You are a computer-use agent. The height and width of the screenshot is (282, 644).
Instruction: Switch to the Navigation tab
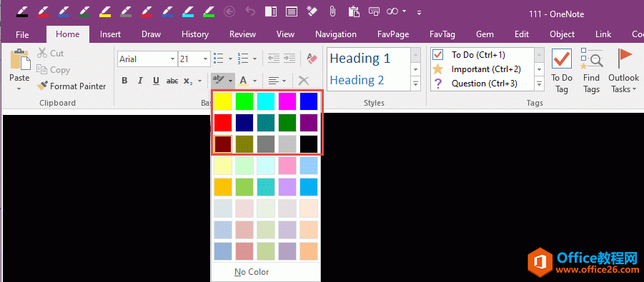336,34
